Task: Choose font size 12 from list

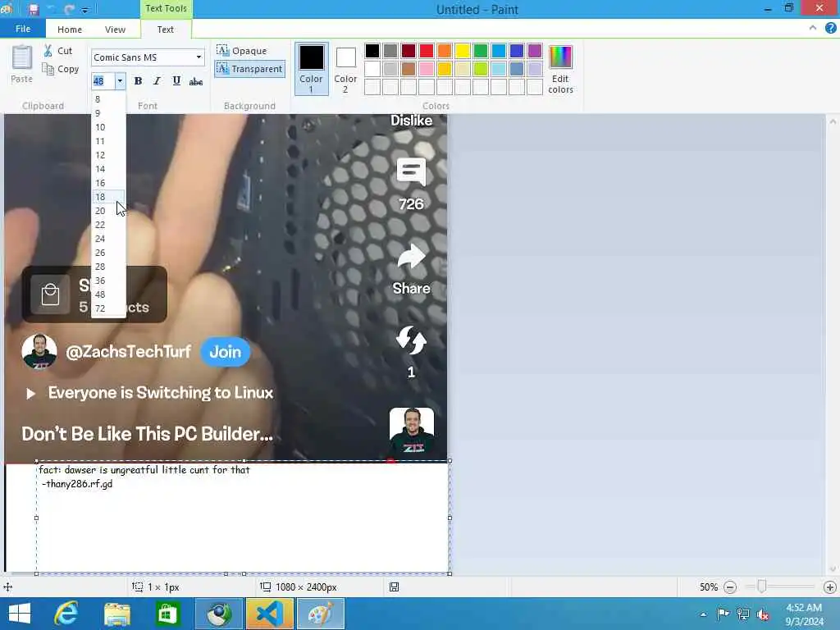Action: pyautogui.click(x=108, y=155)
